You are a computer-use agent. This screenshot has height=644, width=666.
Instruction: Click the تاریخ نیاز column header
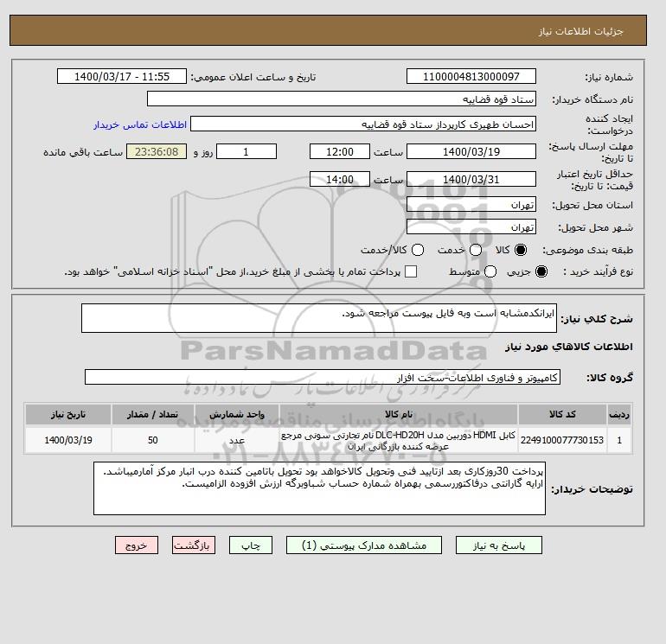coord(68,414)
